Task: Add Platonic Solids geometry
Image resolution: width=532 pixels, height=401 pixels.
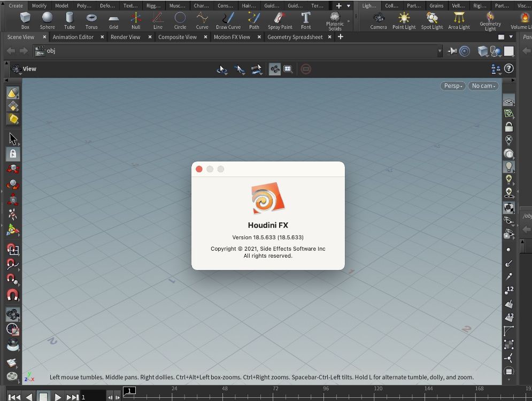Action: coord(335,21)
